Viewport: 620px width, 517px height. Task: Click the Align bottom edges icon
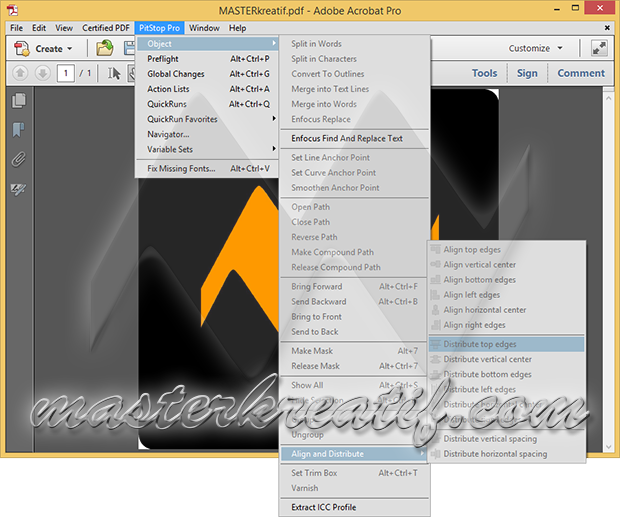pyautogui.click(x=435, y=279)
